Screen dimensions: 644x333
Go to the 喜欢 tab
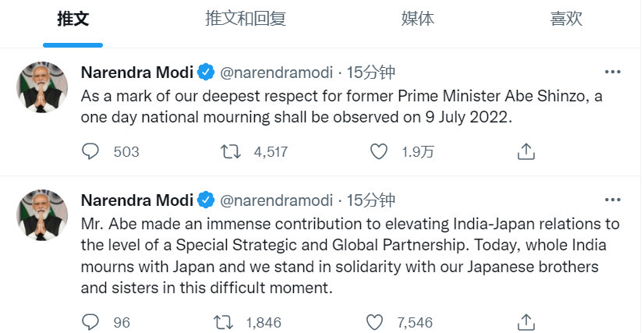[566, 19]
